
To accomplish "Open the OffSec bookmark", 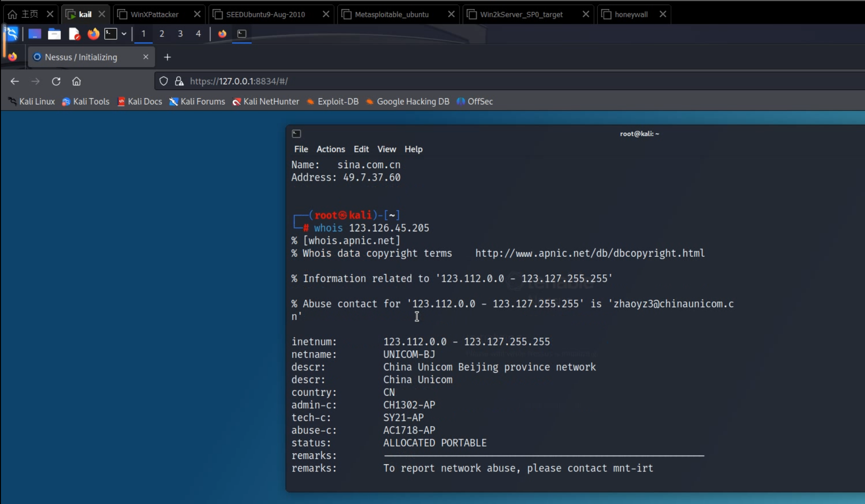I will click(x=475, y=102).
